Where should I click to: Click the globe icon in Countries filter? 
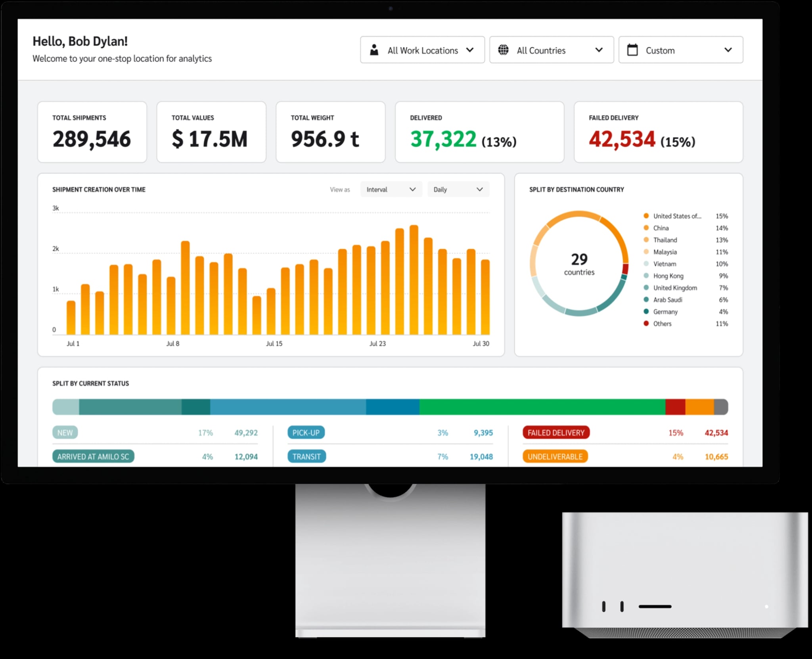click(x=503, y=50)
